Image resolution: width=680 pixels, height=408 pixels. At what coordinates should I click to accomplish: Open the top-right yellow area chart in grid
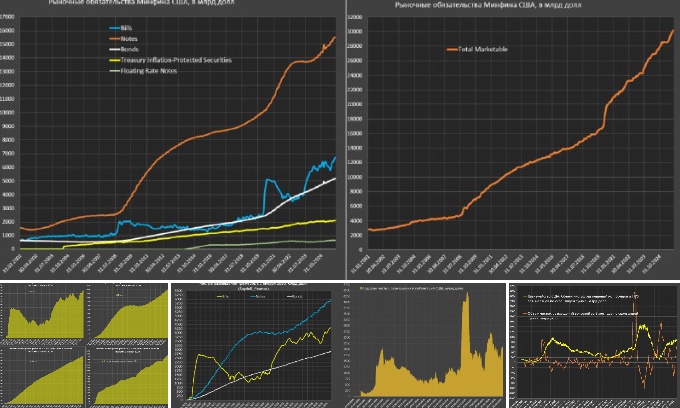[127, 313]
